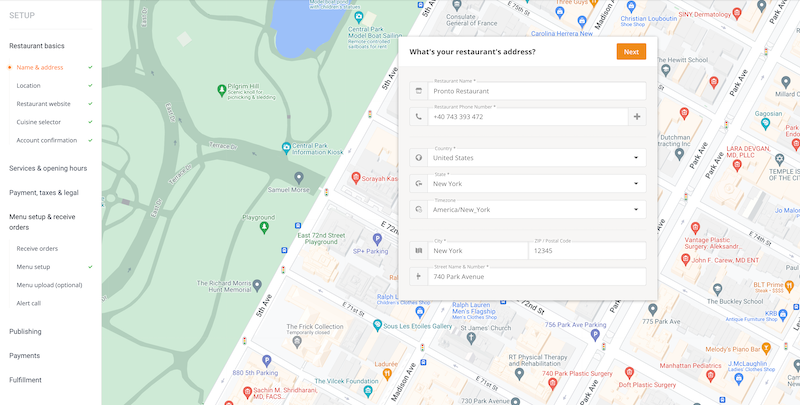This screenshot has width=800, height=405.
Task: Click the Playground tree marker on map
Action: click(x=264, y=227)
